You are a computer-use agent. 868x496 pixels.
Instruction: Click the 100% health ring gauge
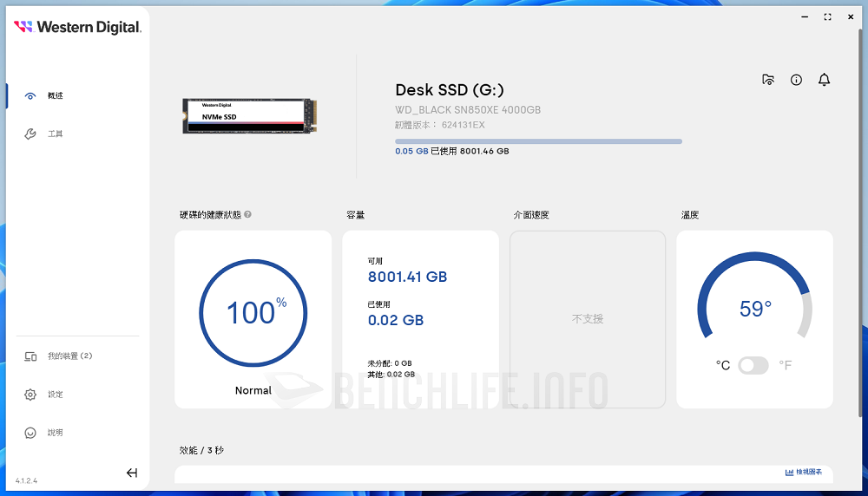tap(253, 313)
